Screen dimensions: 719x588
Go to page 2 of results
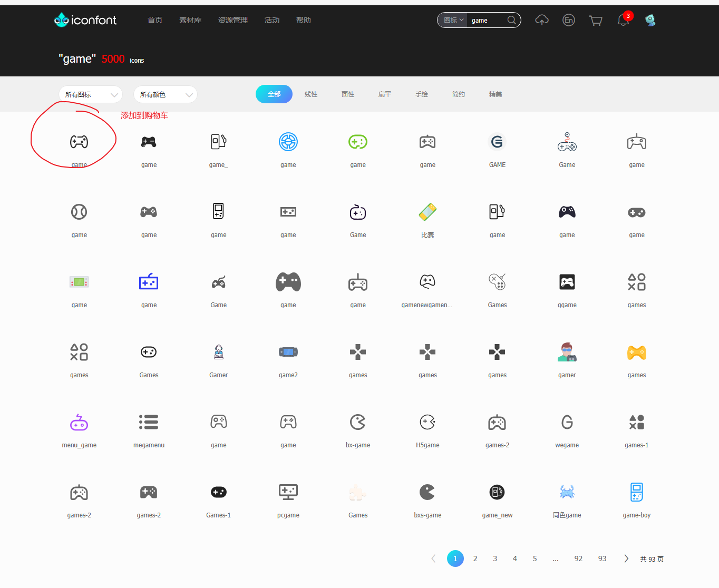(x=475, y=558)
